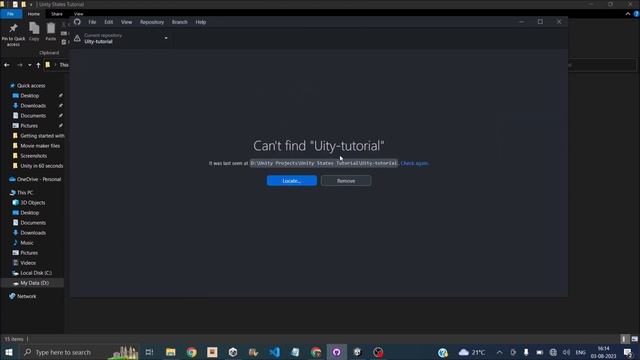The height and width of the screenshot is (360, 640).
Task: Show hidden system tray icons
Action: 500,352
